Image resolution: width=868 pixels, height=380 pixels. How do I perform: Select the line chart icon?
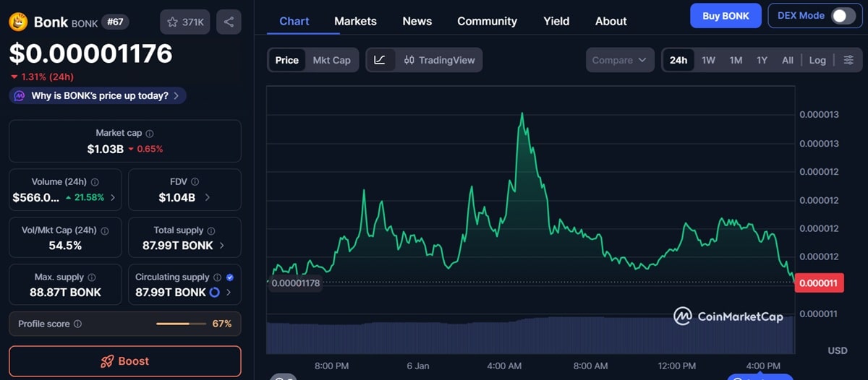[x=380, y=60]
